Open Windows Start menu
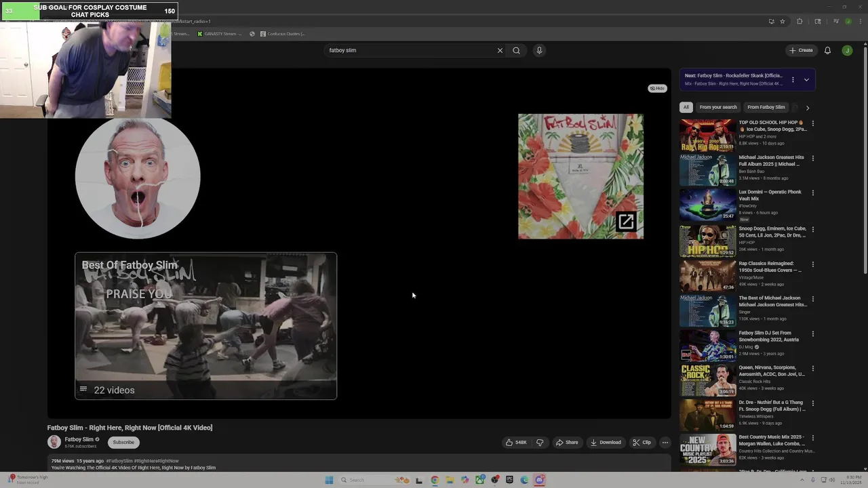Image resolution: width=868 pixels, height=488 pixels. point(329,480)
